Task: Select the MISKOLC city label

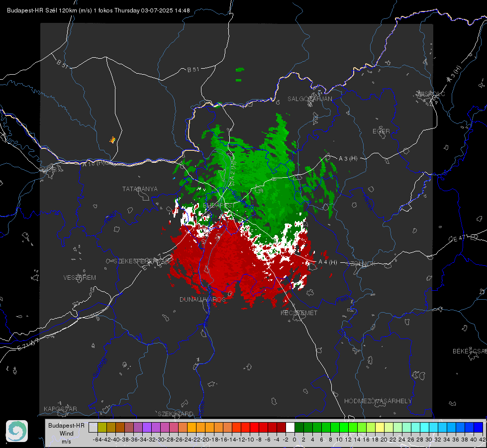Action: [431, 94]
